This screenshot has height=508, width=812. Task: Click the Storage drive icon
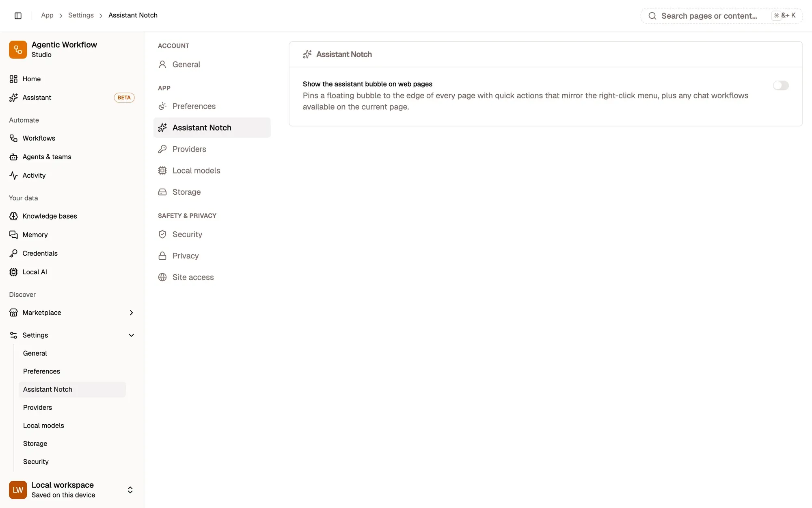(x=162, y=192)
